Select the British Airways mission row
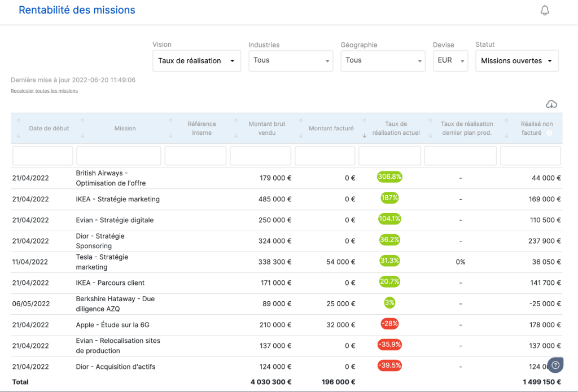Screen dimensions: 578x392 [x=286, y=178]
